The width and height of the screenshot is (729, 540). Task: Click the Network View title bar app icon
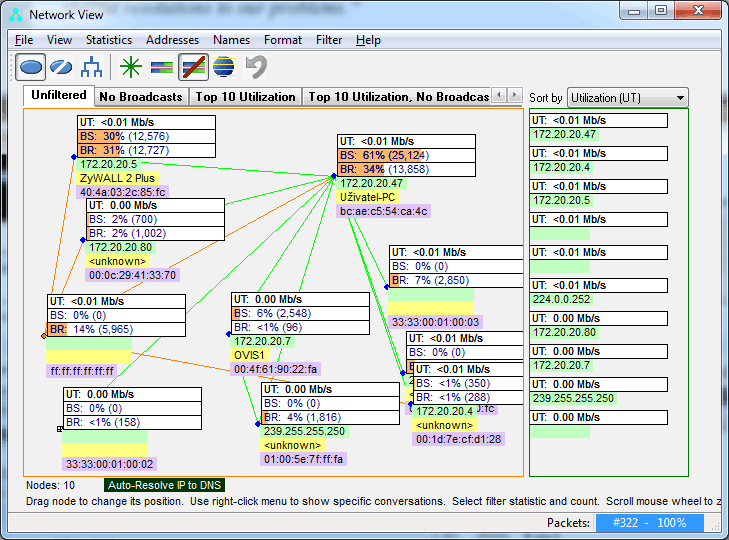pyautogui.click(x=16, y=14)
